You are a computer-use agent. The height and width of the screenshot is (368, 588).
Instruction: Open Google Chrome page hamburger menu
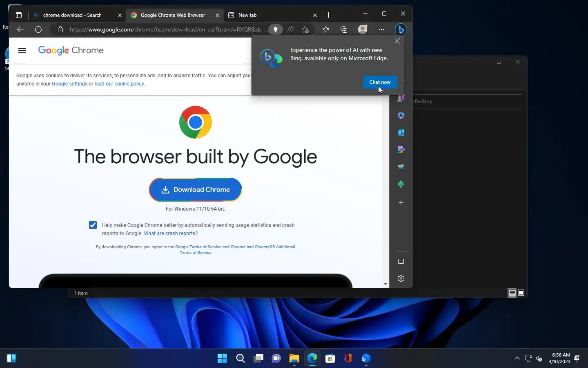coord(22,51)
